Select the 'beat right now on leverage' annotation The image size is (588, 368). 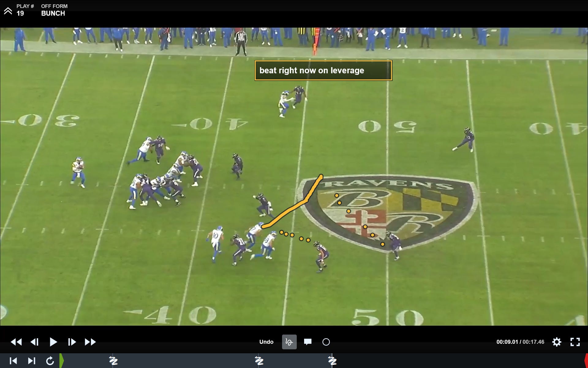(323, 71)
